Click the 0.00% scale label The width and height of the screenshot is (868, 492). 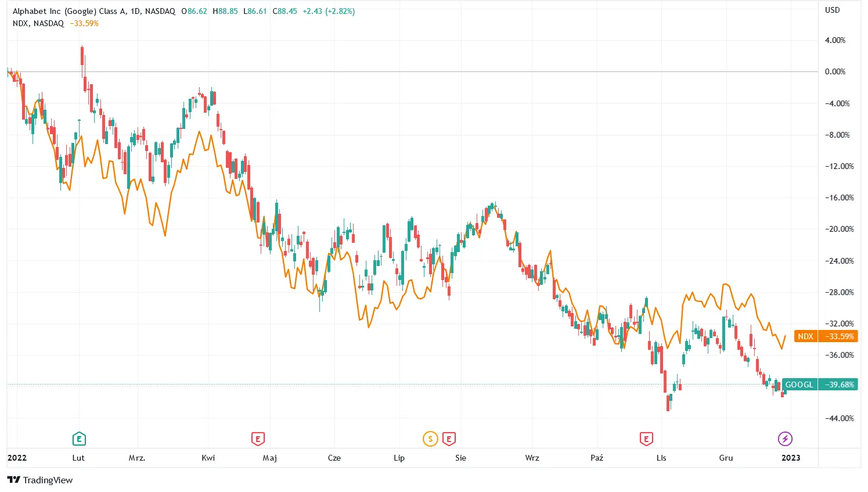click(835, 71)
